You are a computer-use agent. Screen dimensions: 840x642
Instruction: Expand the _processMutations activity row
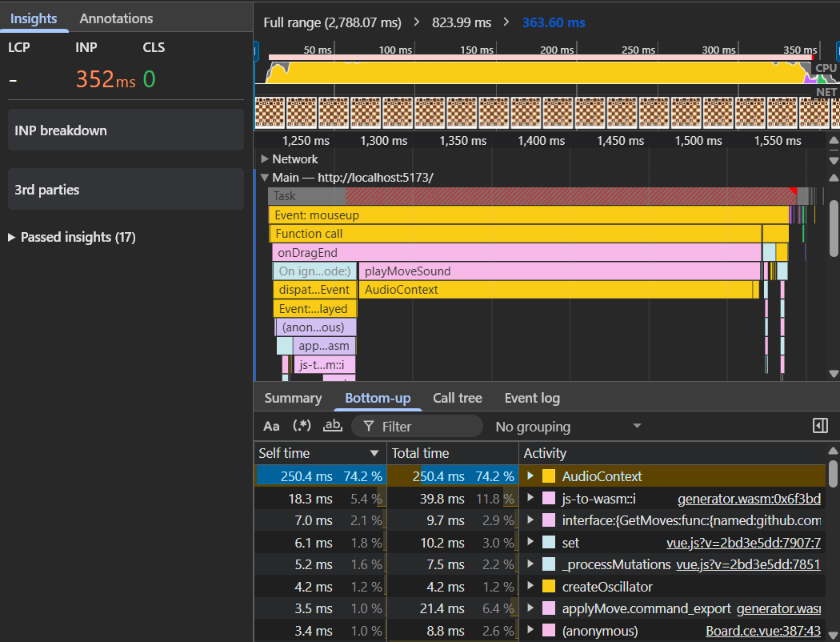click(x=530, y=564)
